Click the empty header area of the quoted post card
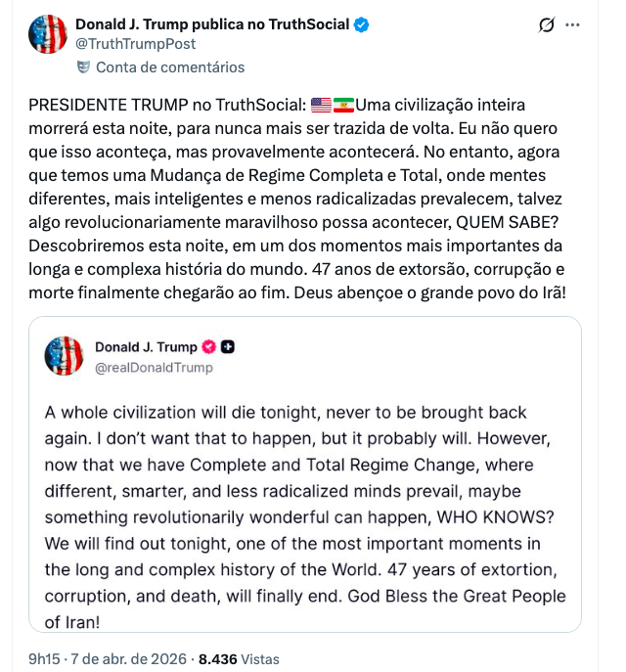The height and width of the screenshot is (672, 626). pos(411,357)
